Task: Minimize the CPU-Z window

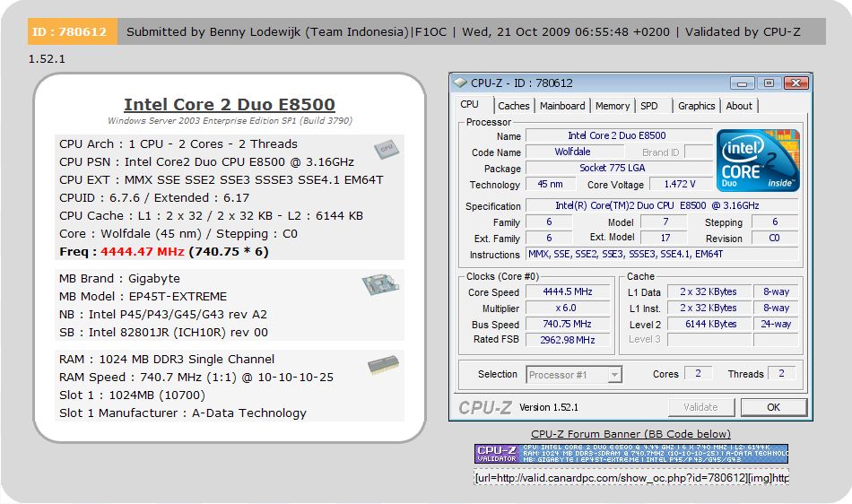Action: (x=742, y=83)
